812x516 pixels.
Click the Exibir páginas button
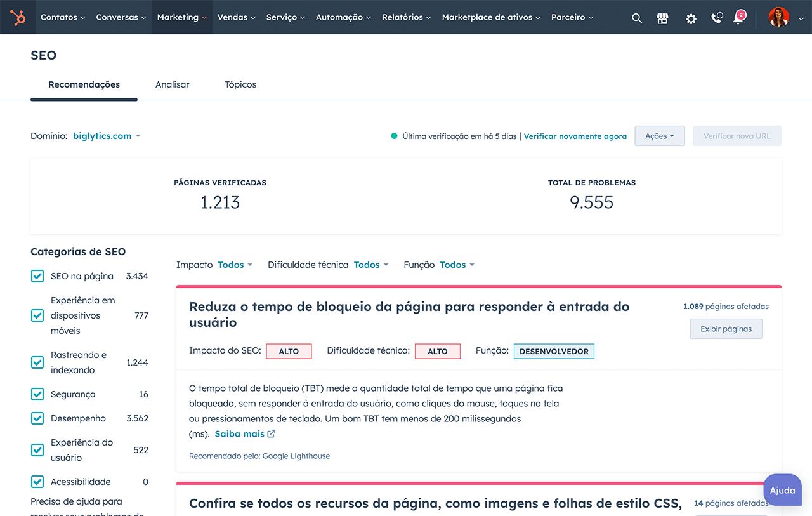click(726, 328)
